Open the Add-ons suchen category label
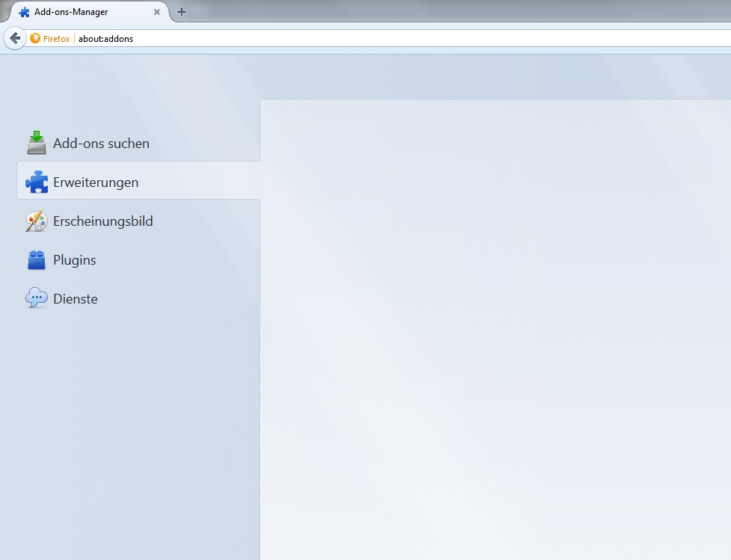This screenshot has width=731, height=560. (x=101, y=143)
